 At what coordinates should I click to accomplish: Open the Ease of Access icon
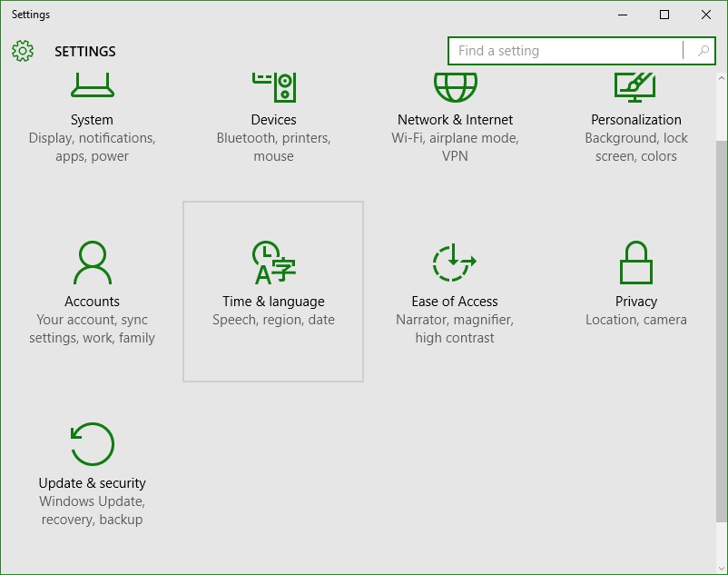[x=455, y=263]
